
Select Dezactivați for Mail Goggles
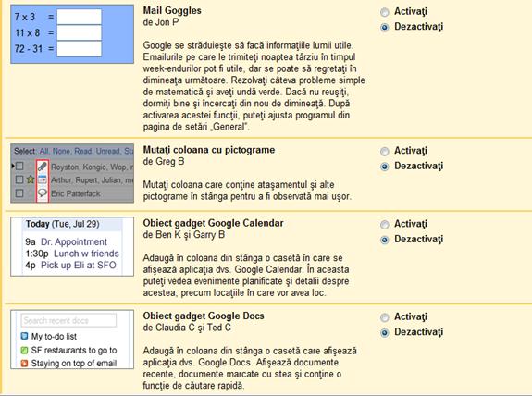coord(384,27)
